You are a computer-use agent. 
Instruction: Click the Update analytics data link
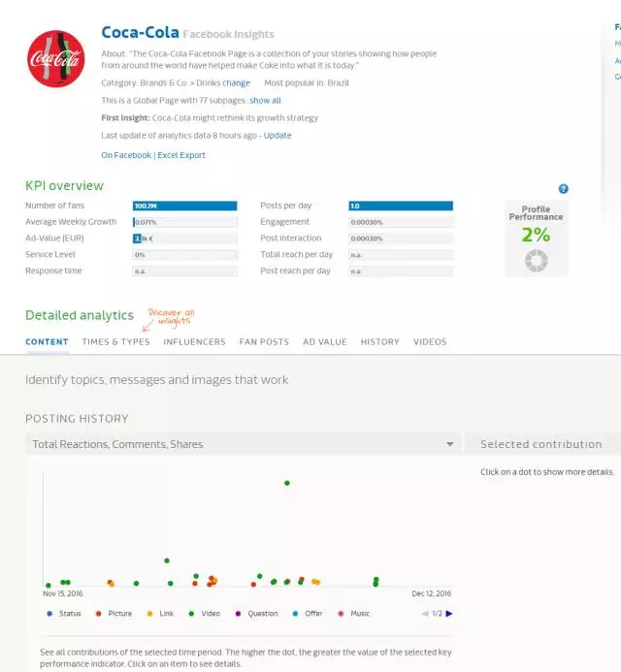(x=278, y=136)
